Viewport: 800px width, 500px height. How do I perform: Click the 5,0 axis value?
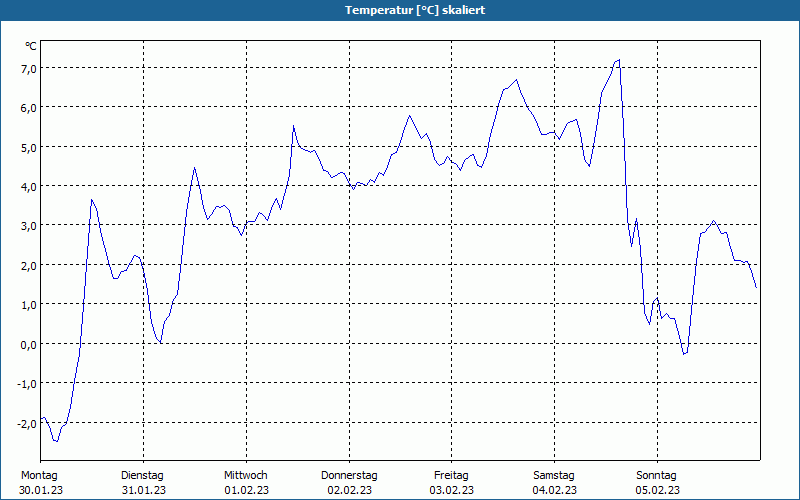point(28,147)
